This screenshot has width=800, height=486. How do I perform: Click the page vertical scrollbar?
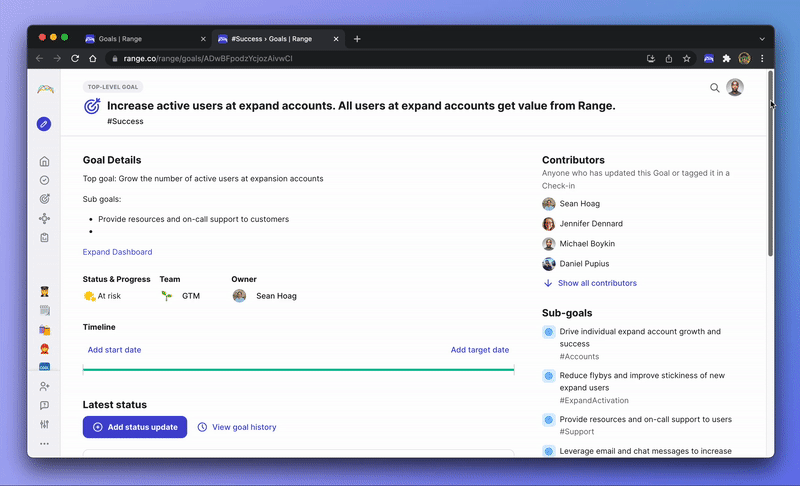(770, 163)
